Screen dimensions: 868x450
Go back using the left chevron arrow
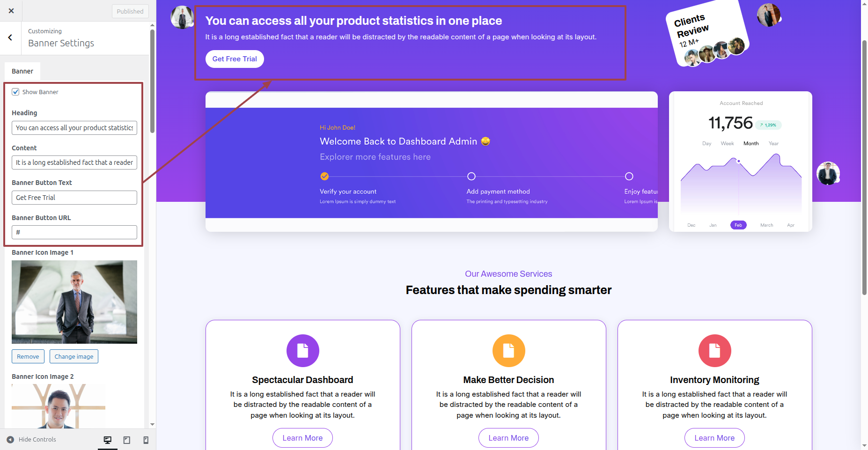pyautogui.click(x=10, y=37)
